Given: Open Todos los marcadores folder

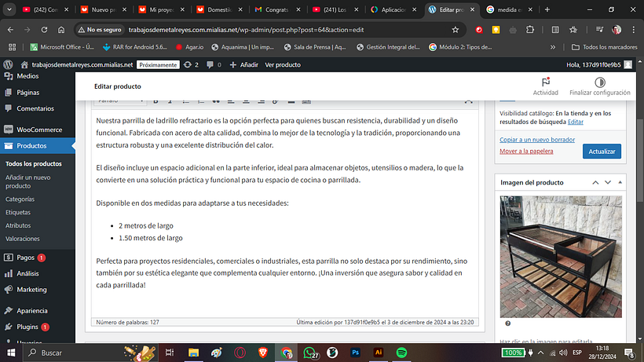Looking at the screenshot, I should click(x=605, y=47).
